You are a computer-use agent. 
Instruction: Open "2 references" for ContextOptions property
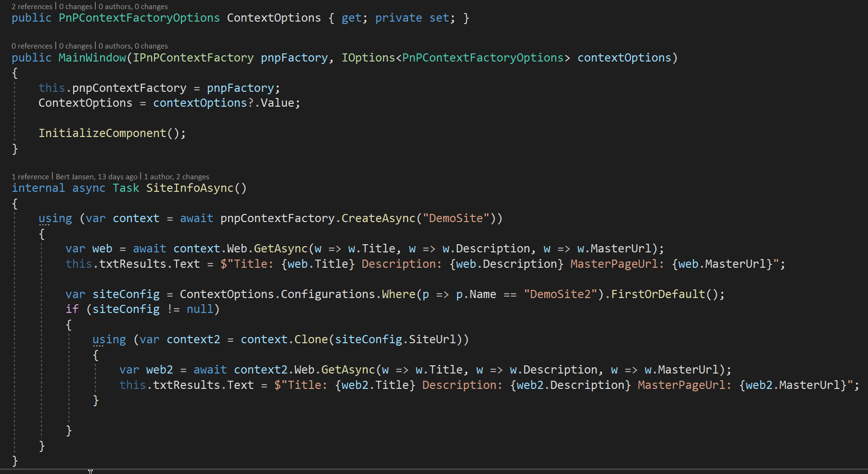click(x=31, y=6)
